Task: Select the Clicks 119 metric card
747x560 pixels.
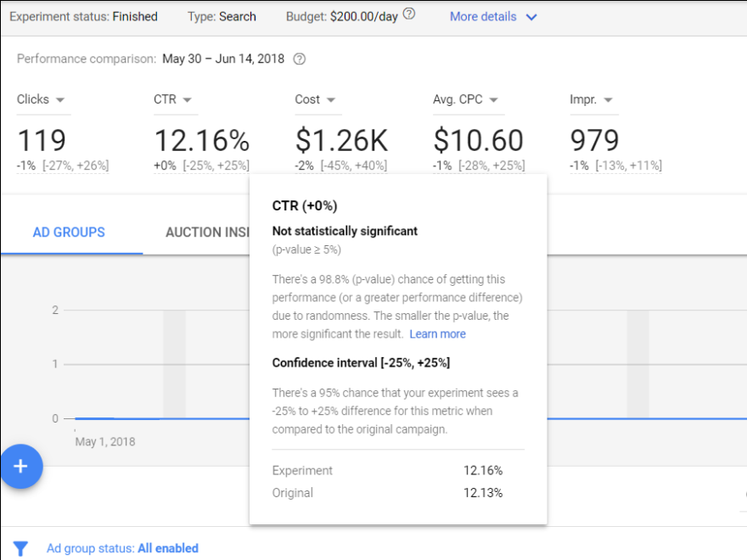Action: click(42, 140)
